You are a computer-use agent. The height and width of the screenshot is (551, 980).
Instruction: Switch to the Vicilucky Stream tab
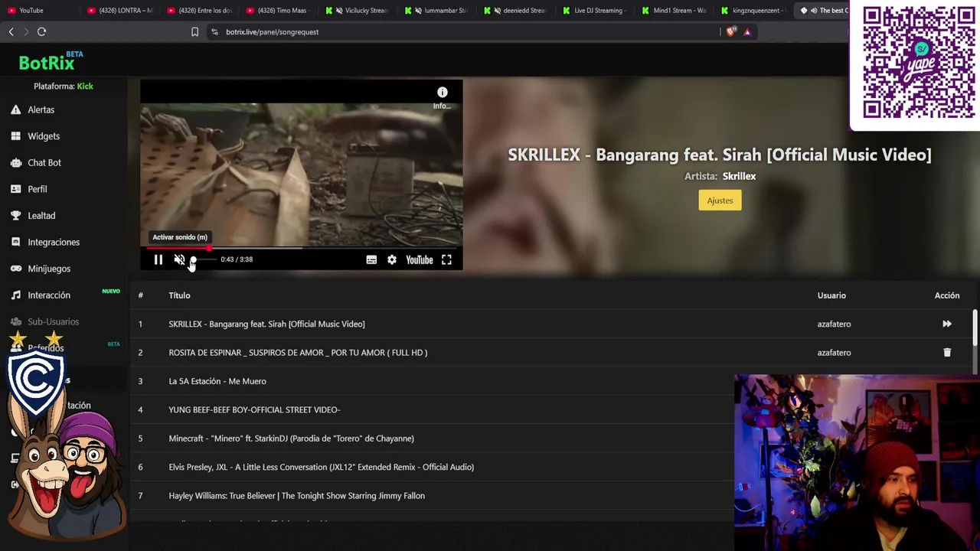358,10
